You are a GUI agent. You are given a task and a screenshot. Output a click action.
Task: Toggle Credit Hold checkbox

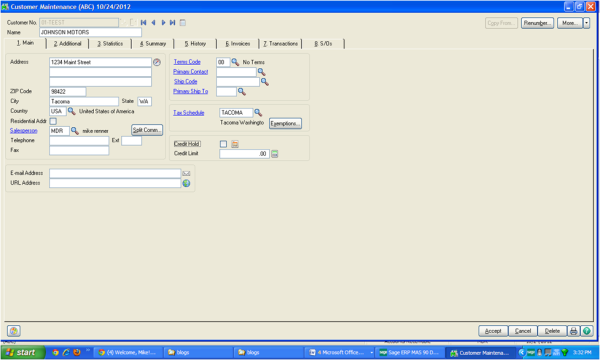click(223, 144)
